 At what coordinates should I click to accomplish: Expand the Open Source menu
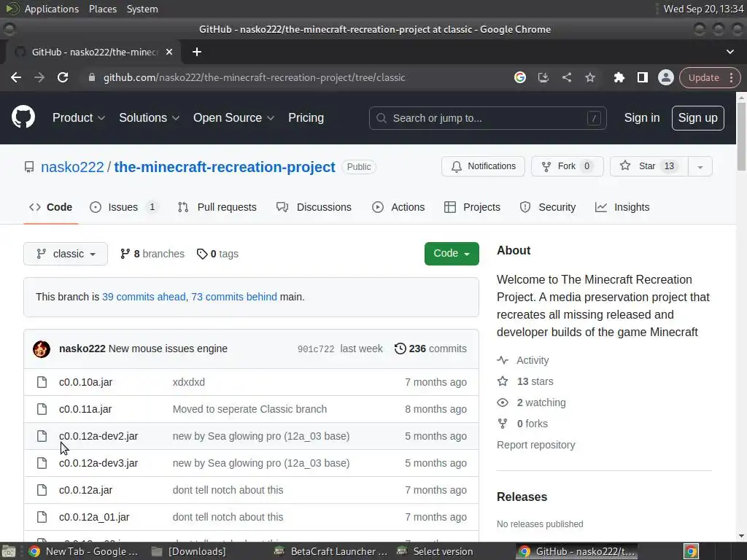point(234,117)
